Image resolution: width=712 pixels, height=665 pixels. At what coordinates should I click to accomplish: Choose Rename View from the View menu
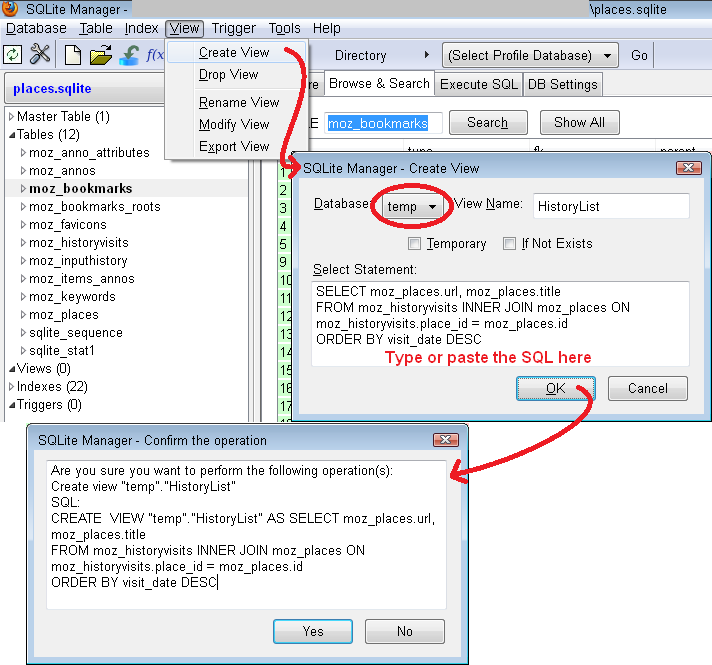click(236, 103)
